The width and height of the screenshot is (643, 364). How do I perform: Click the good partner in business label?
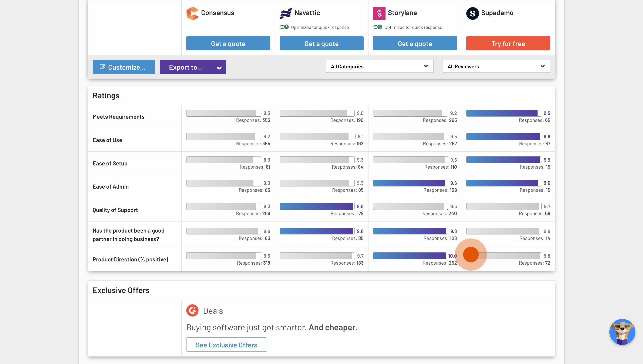point(128,235)
